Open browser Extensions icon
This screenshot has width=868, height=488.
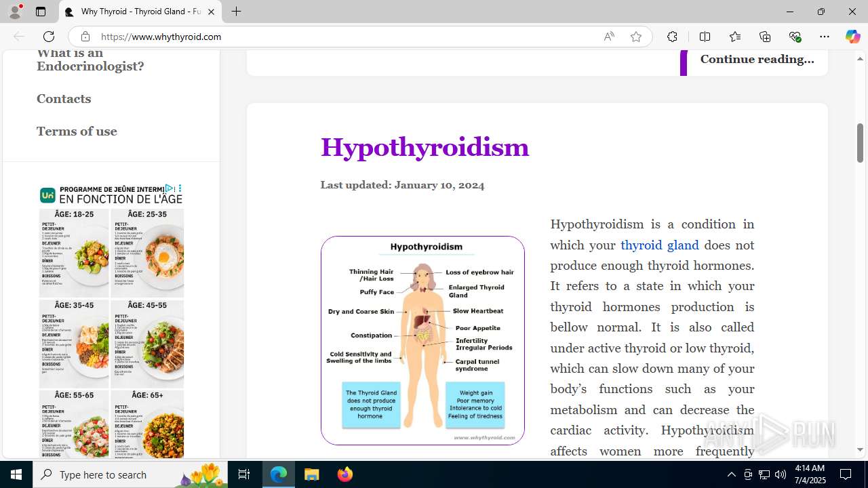click(672, 37)
